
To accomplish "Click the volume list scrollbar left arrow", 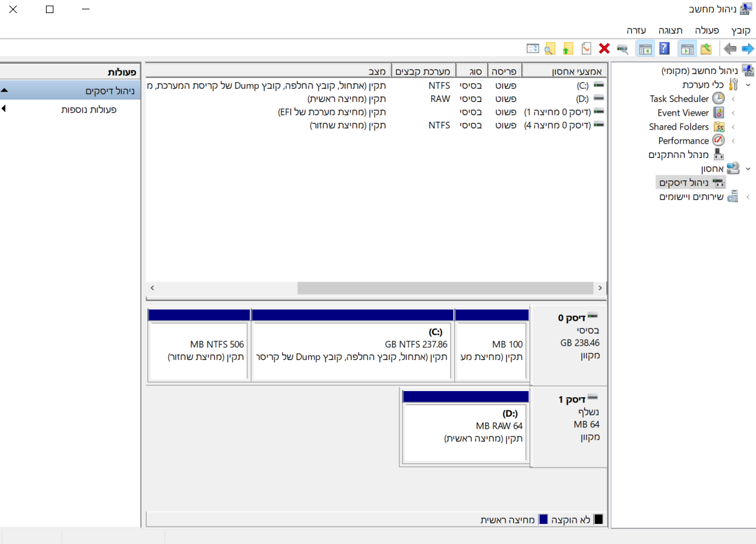I will (x=152, y=288).
